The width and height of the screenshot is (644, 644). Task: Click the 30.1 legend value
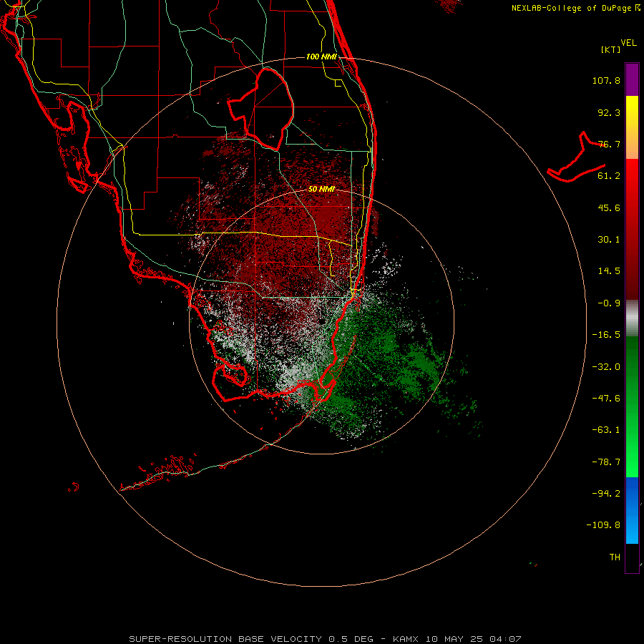pyautogui.click(x=609, y=240)
